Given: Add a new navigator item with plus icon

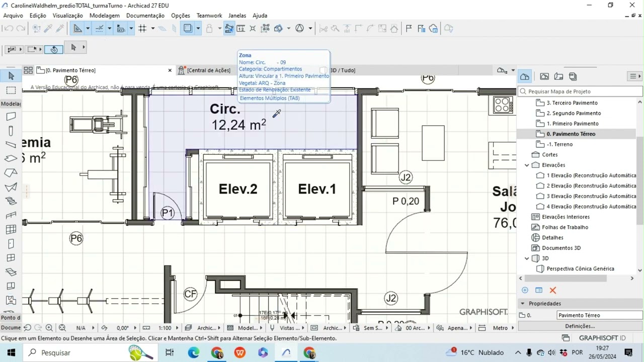Looking at the screenshot, I should (x=525, y=290).
